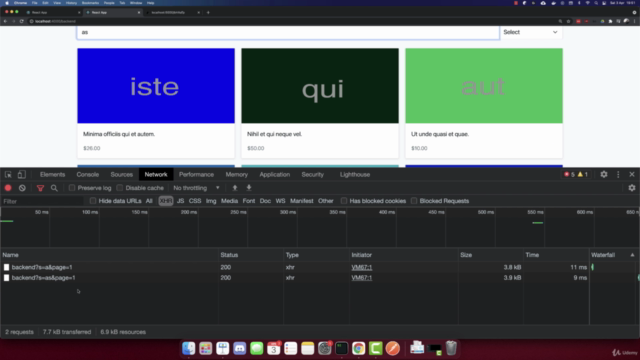Image resolution: width=640 pixels, height=360 pixels.
Task: Open DevTools more options menu
Action: pos(618,174)
